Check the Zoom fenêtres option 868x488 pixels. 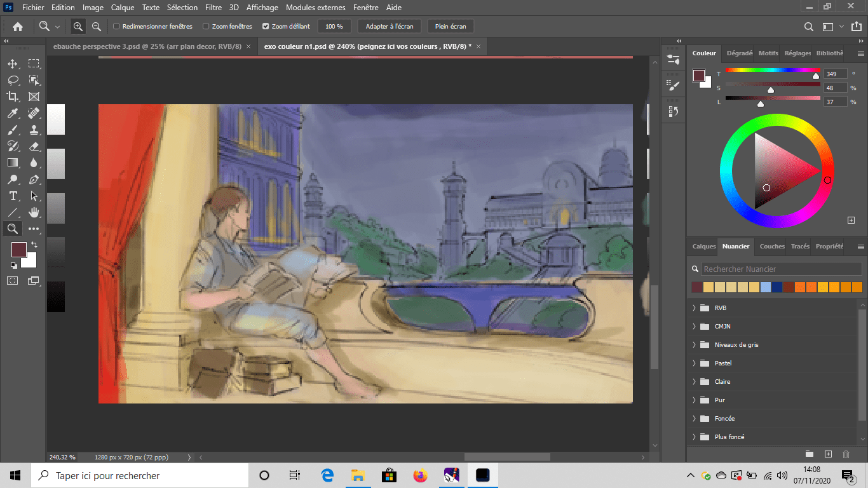206,27
